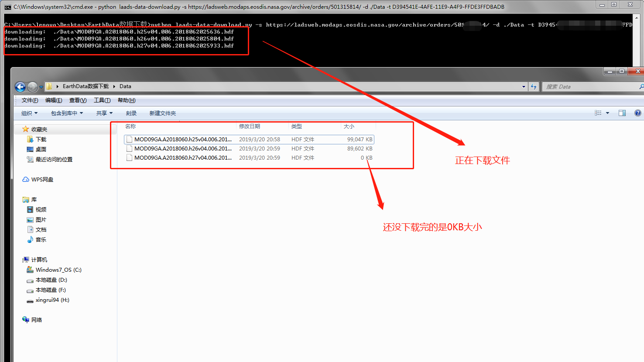
Task: Open the 查看 menu
Action: coord(78,100)
